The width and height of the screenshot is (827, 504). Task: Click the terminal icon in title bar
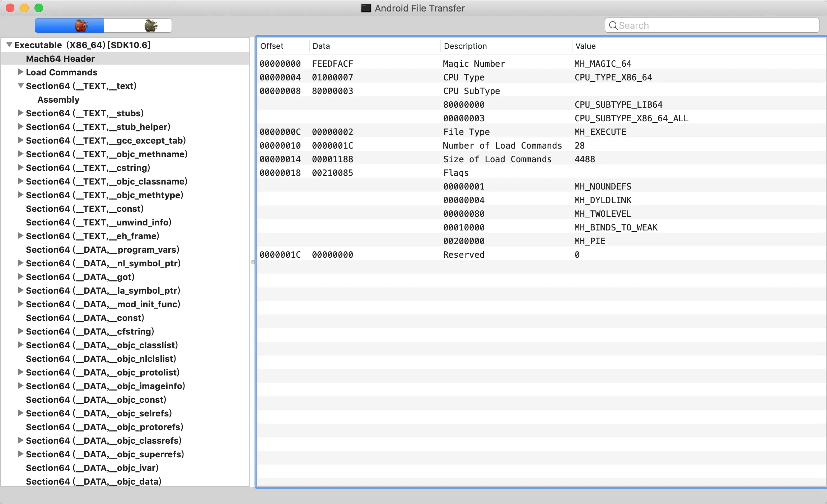coord(366,8)
